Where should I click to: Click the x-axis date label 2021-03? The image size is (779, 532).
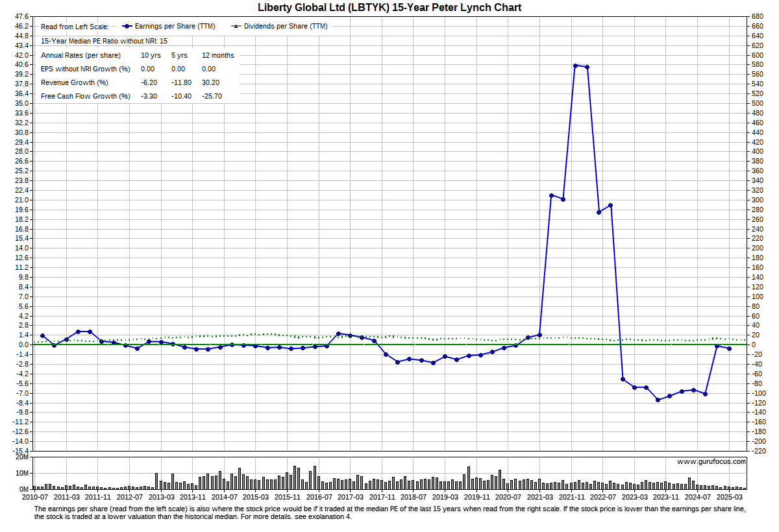coord(539,497)
